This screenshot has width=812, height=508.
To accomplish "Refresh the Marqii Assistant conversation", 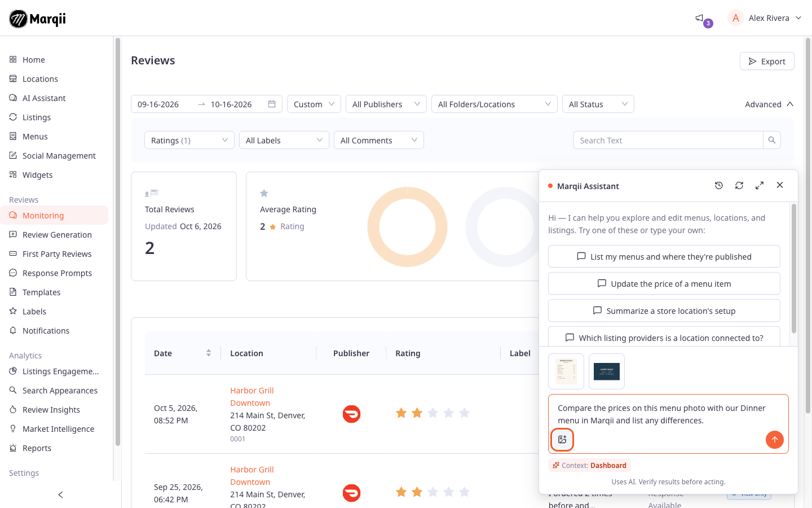I will pos(739,185).
